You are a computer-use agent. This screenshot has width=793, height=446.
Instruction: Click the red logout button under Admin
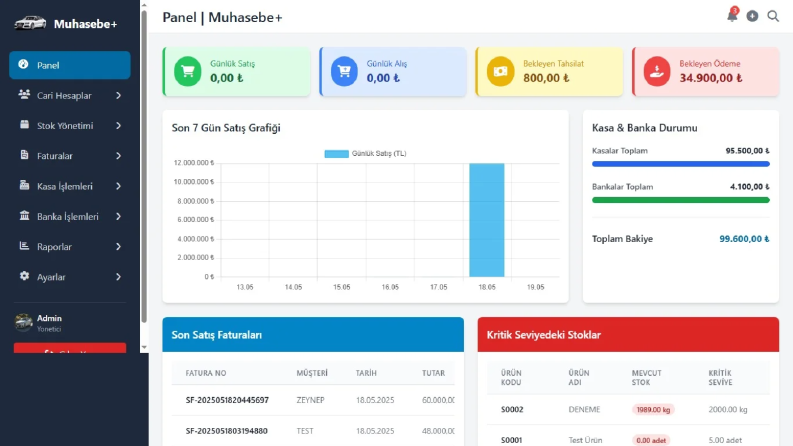coord(70,348)
